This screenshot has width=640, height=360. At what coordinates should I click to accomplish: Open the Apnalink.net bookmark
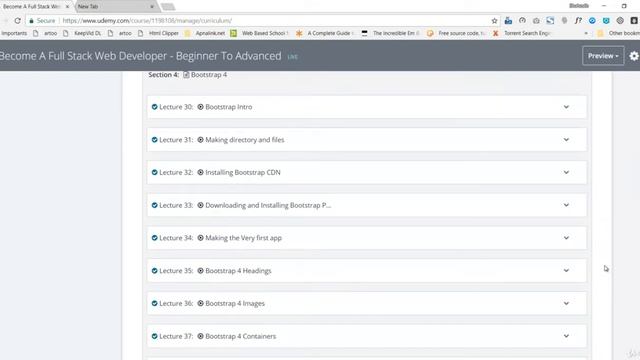pyautogui.click(x=205, y=33)
